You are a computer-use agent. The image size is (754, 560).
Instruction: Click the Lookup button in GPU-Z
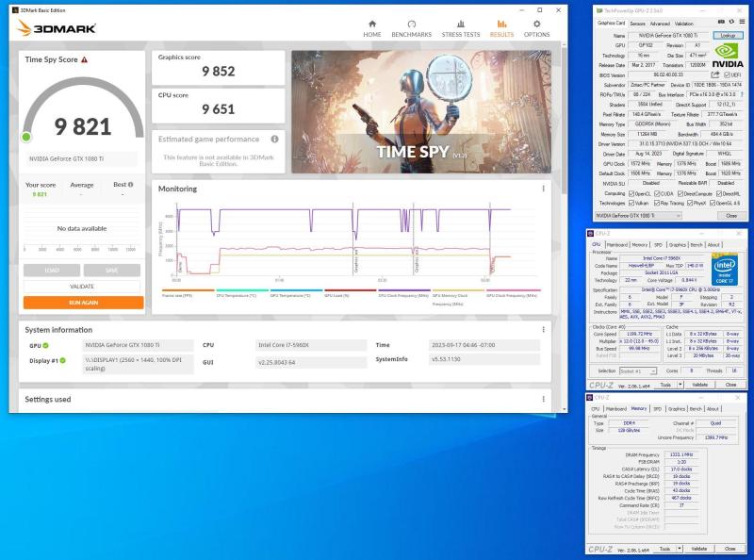tap(725, 35)
